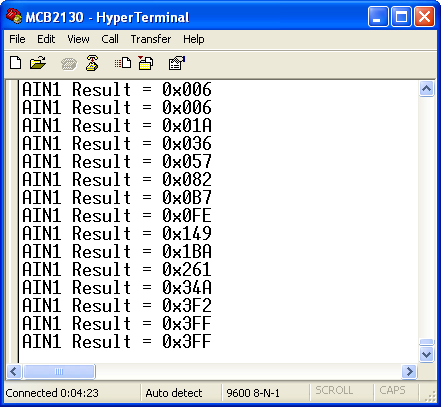This screenshot has height=407, width=441.
Task: Click the 9600 8-N-1 status entry
Action: coord(253,393)
